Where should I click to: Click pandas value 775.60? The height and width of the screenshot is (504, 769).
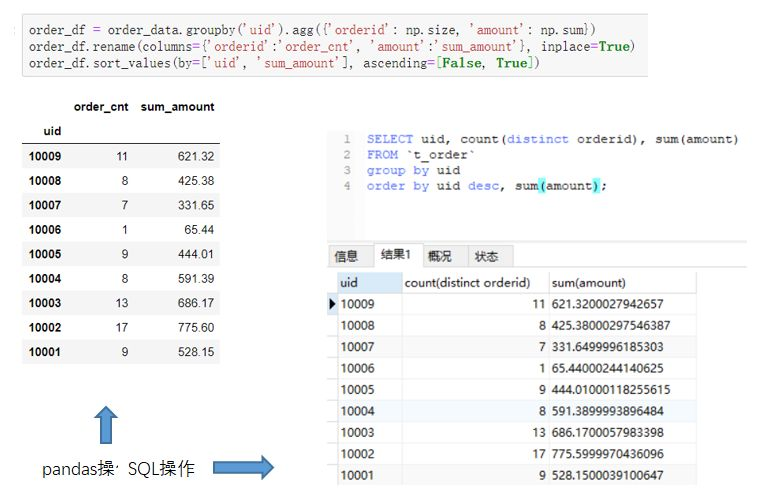click(196, 328)
